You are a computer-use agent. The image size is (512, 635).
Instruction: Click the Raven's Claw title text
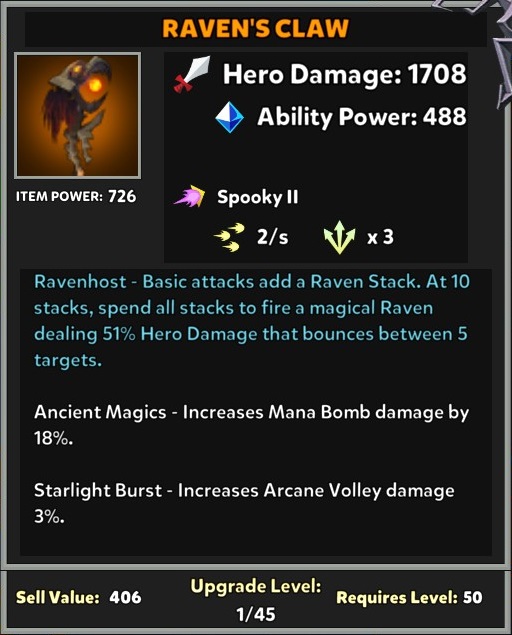click(256, 28)
